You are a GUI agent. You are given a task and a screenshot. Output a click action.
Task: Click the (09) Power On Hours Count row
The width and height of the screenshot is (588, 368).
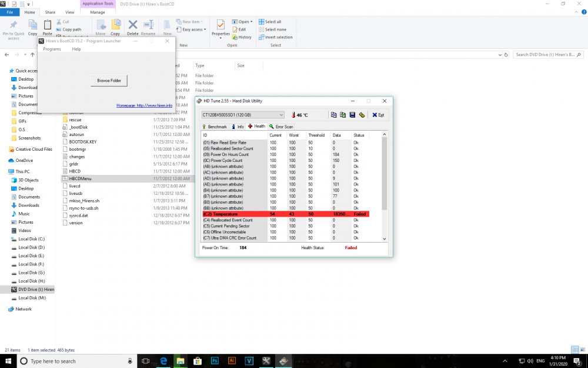point(286,154)
